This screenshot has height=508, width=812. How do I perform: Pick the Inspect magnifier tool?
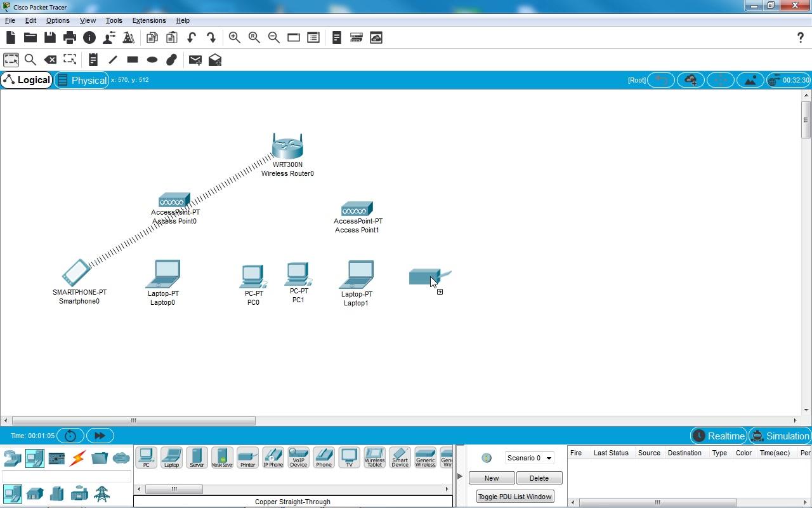point(30,60)
